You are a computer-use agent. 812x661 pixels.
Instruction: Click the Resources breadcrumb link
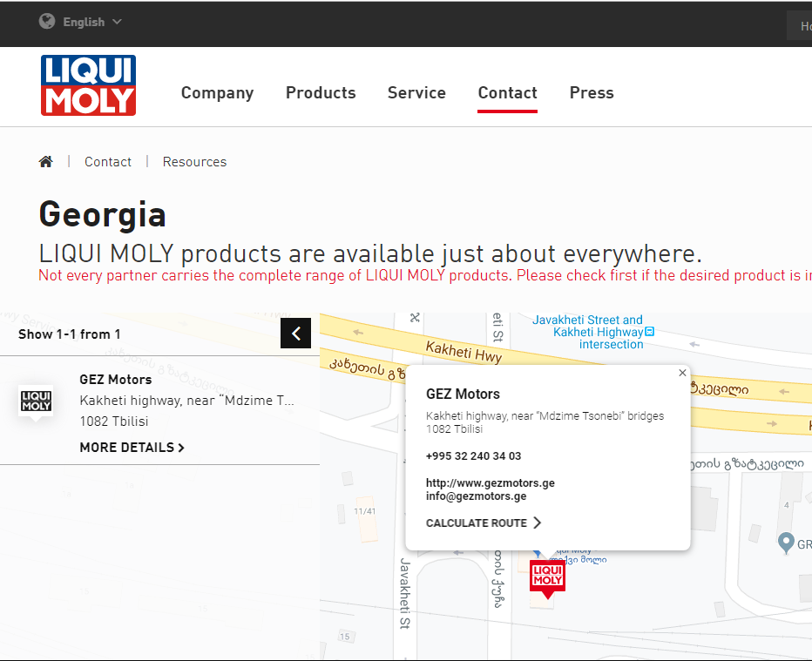[194, 162]
